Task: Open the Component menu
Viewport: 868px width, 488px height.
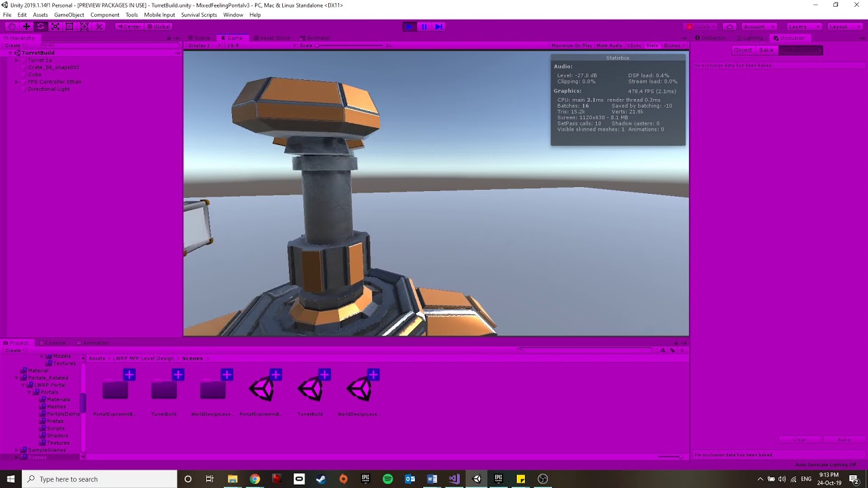Action: [105, 15]
